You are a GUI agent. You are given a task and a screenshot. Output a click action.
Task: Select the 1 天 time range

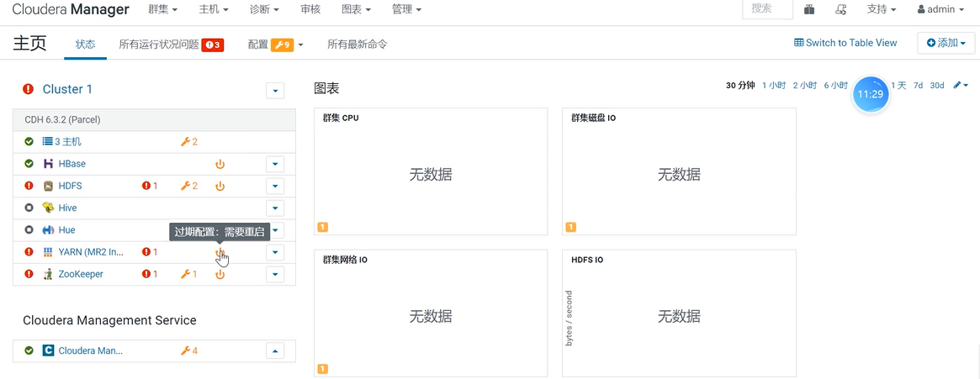(898, 86)
